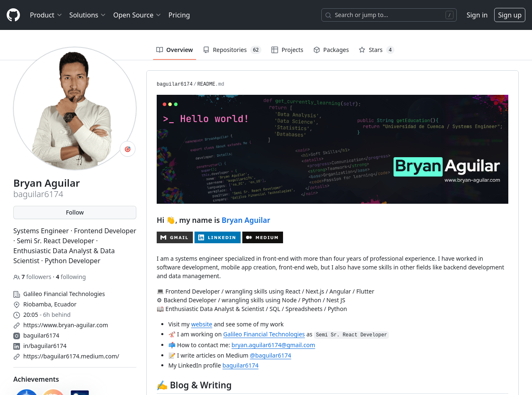Click Riobamba, Ecuador location text
Screen dimensions: 532x395
(x=50, y=304)
